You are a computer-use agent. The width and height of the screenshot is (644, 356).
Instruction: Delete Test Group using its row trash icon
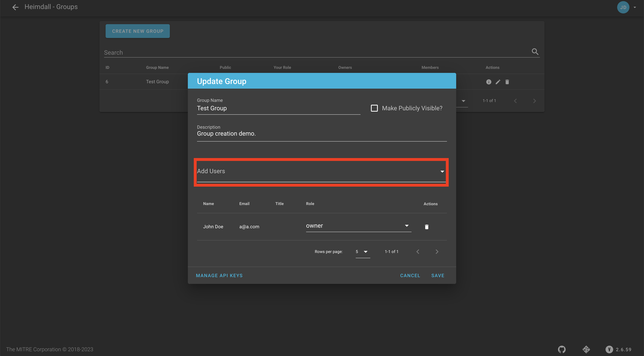[507, 82]
